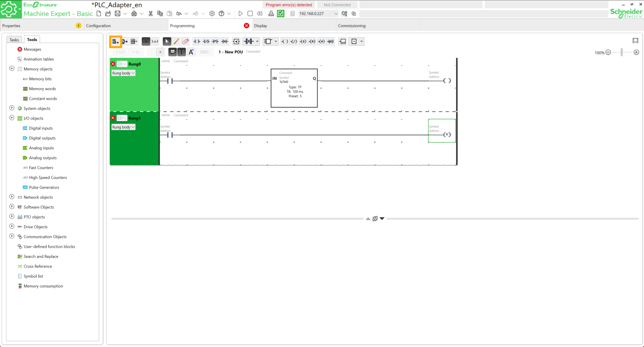Viewport: 644px width, 347px height.
Task: Switch to the Configuration tab
Action: 98,26
